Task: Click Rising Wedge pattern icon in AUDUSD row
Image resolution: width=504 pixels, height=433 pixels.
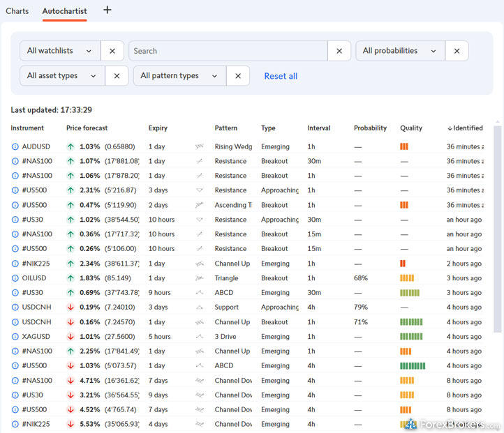Action: pos(199,146)
